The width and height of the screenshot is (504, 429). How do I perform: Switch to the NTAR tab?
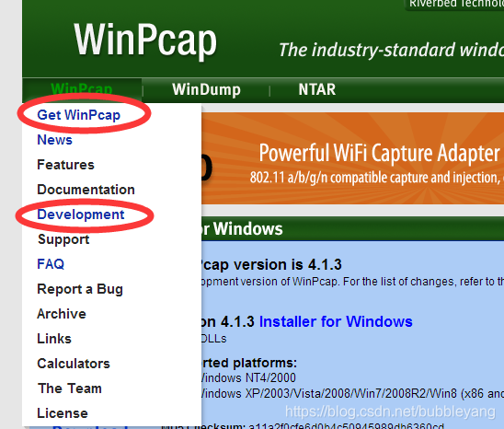(317, 89)
